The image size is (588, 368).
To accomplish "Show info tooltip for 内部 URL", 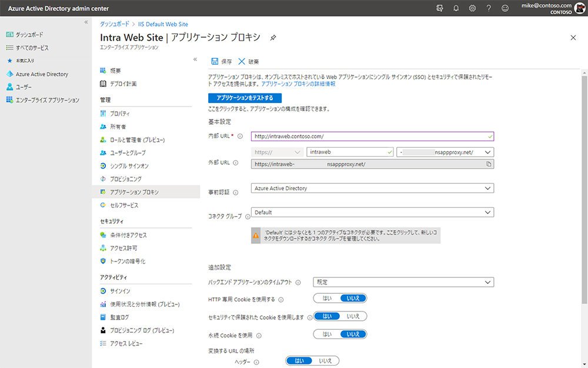I will coord(240,137).
